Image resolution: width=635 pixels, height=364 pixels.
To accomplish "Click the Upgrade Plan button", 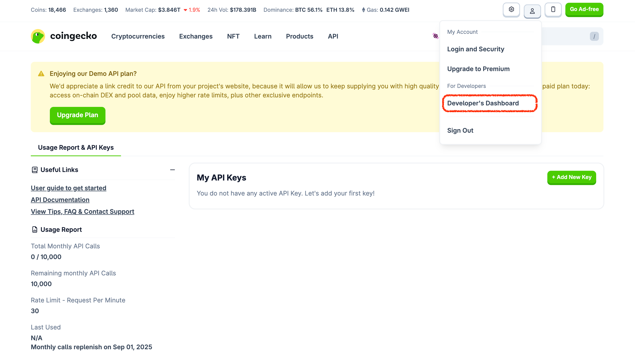I will (77, 115).
